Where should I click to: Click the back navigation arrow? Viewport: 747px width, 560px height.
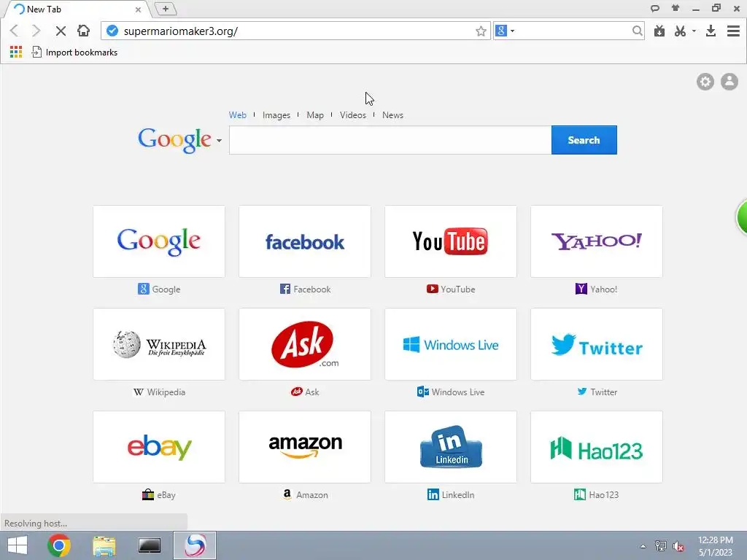[x=15, y=31]
